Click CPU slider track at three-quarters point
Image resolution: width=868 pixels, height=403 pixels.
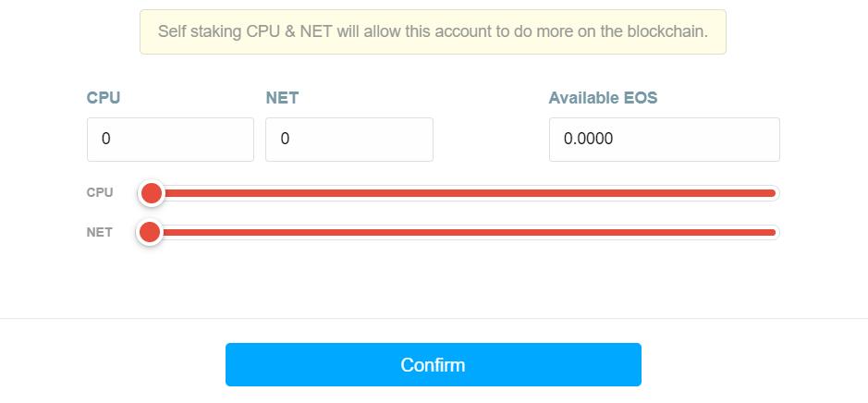click(617, 193)
